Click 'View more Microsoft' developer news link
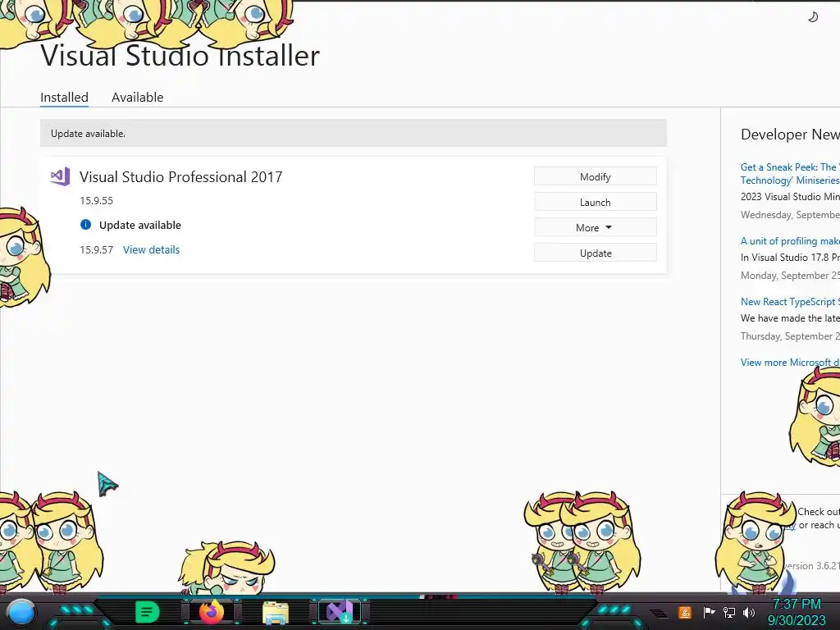Viewport: 840px width, 630px height. [790, 363]
